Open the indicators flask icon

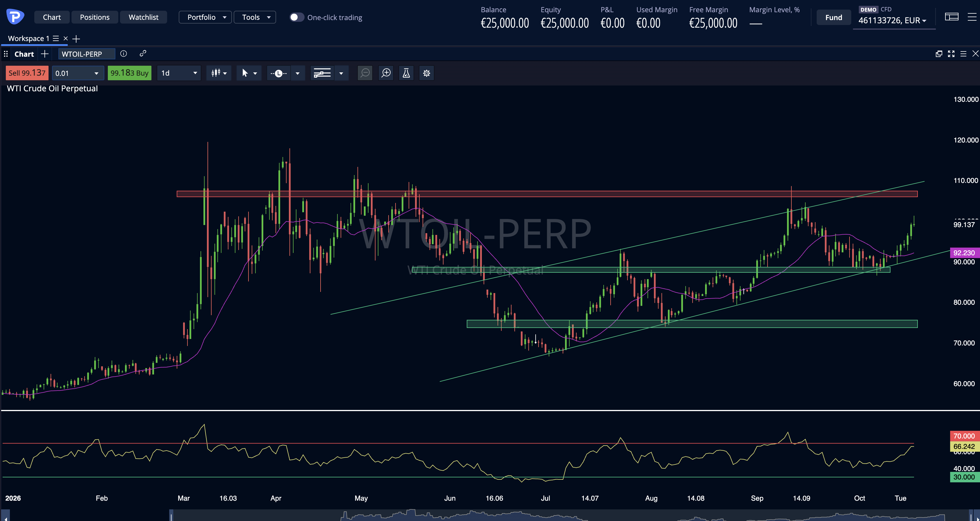406,73
